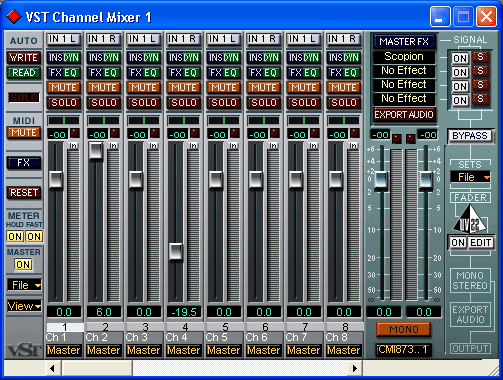
Task: Open the View dropdown menu
Action: [24, 306]
